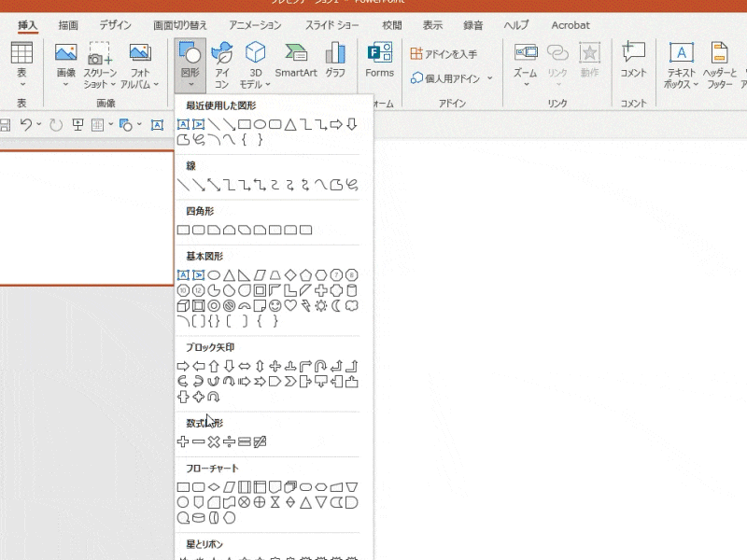
Task: Open ヘッダーとフッター settings
Action: (720, 65)
